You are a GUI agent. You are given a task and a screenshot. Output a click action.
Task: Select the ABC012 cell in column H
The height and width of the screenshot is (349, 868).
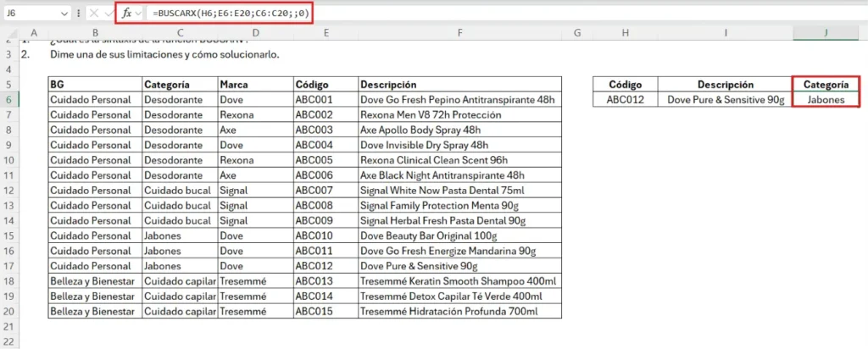tap(625, 100)
